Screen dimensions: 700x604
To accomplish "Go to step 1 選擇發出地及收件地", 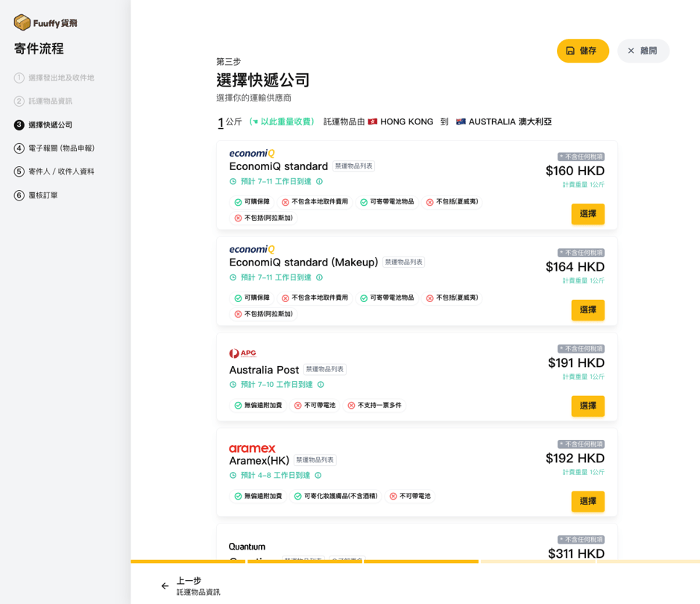I will pyautogui.click(x=61, y=78).
